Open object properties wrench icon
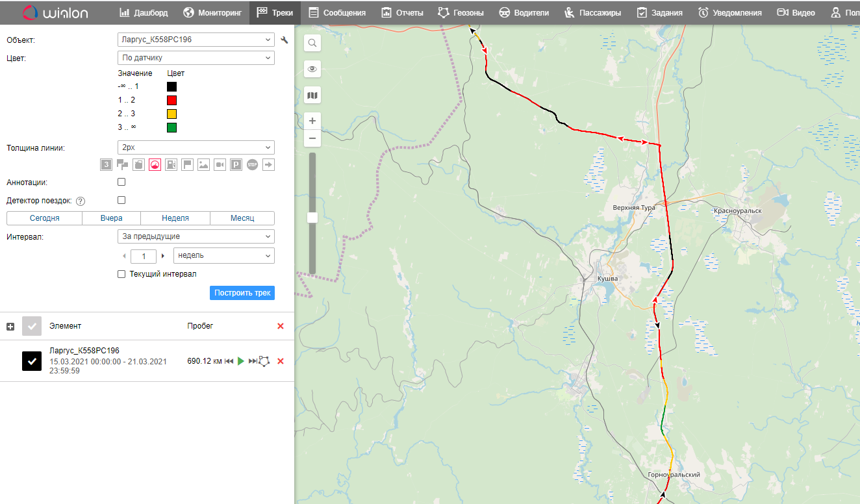The height and width of the screenshot is (504, 860). coord(284,40)
